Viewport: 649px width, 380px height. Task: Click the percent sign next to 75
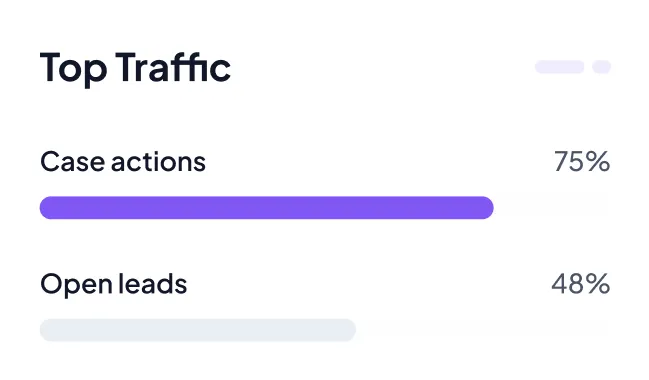[x=598, y=161]
